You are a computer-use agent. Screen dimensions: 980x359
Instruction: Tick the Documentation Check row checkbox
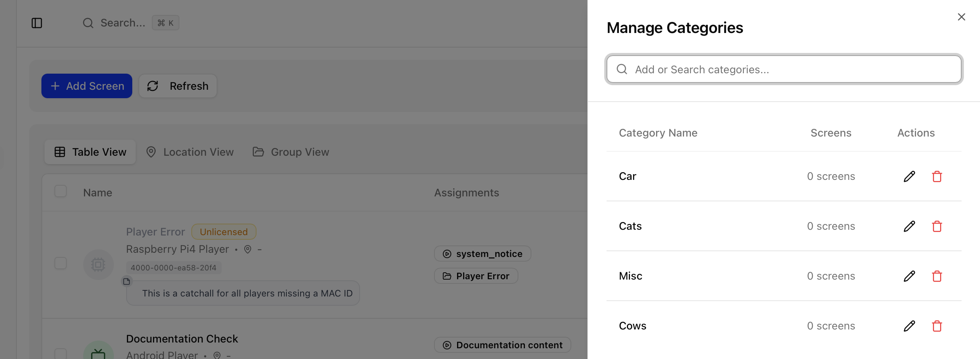(x=61, y=354)
